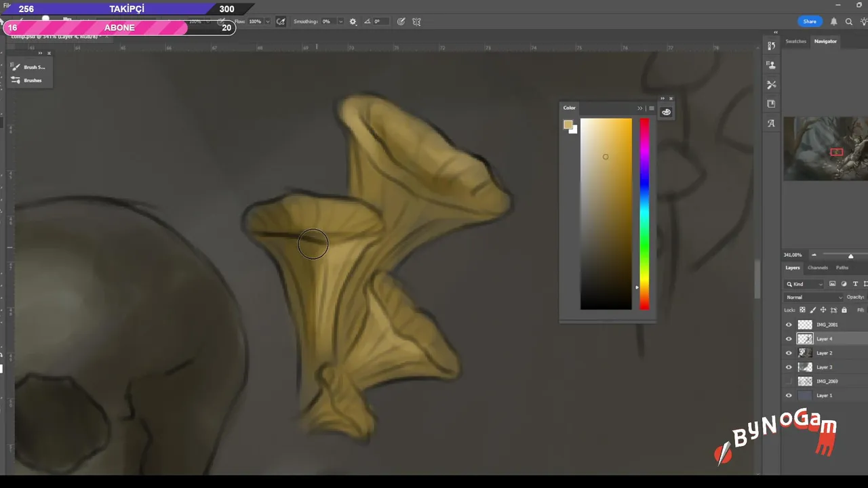
Task: Toggle prevent artboard auto-nesting lock
Action: (x=833, y=310)
